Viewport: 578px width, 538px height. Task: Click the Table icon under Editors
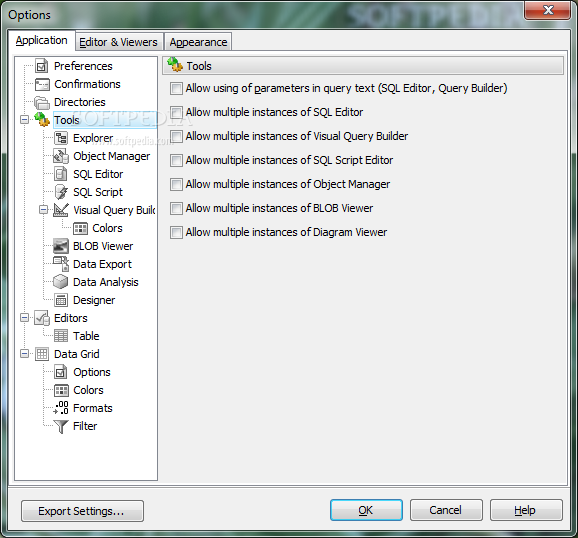pos(61,336)
